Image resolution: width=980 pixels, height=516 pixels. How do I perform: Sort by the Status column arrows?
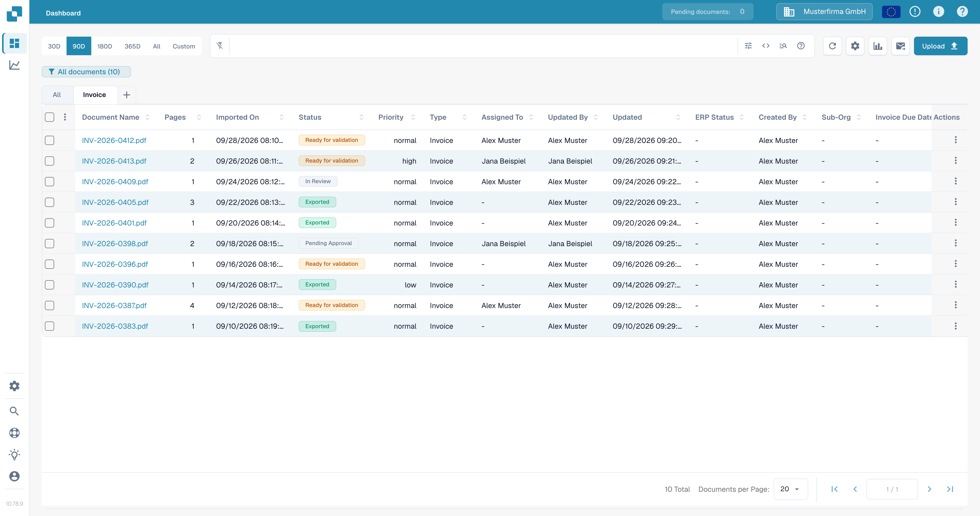coord(361,117)
